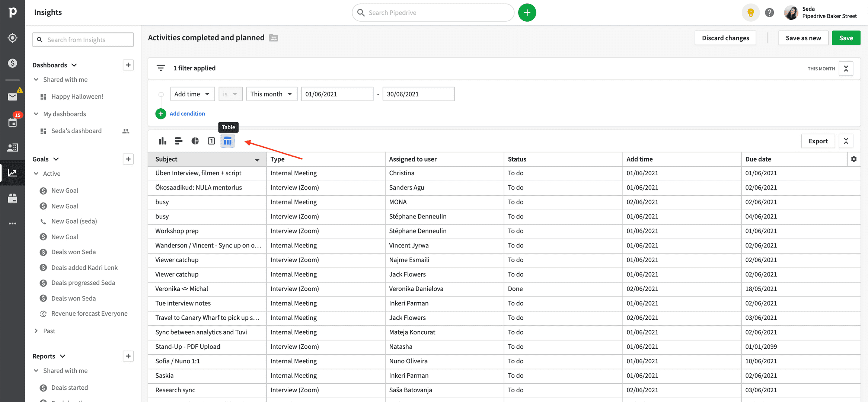
Task: Add a new dashboard with plus button
Action: pyautogui.click(x=128, y=65)
